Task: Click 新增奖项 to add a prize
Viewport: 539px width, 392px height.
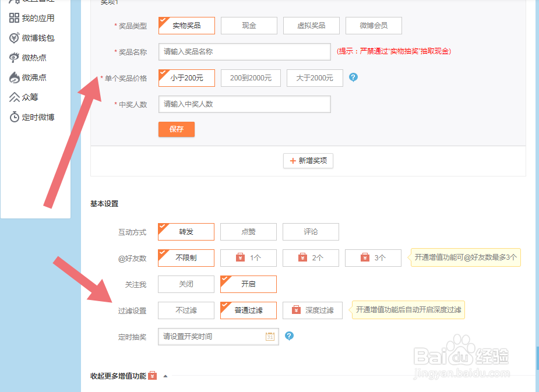Action: (308, 161)
